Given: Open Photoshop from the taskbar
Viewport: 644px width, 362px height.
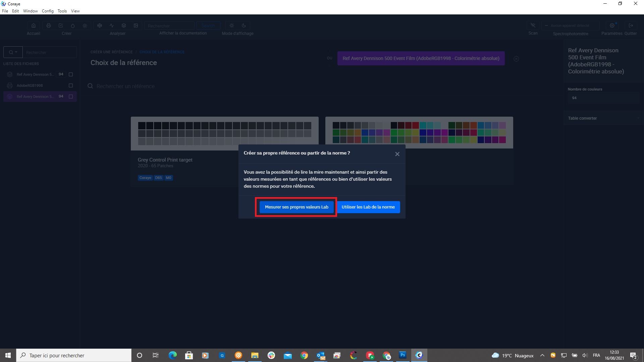Looking at the screenshot, I should tap(402, 355).
